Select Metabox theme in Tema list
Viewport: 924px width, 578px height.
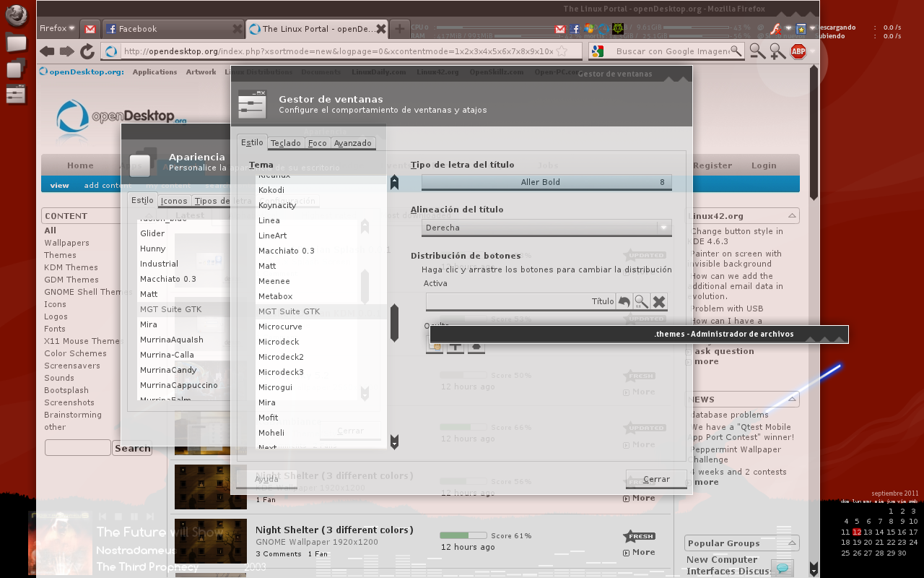coord(275,296)
